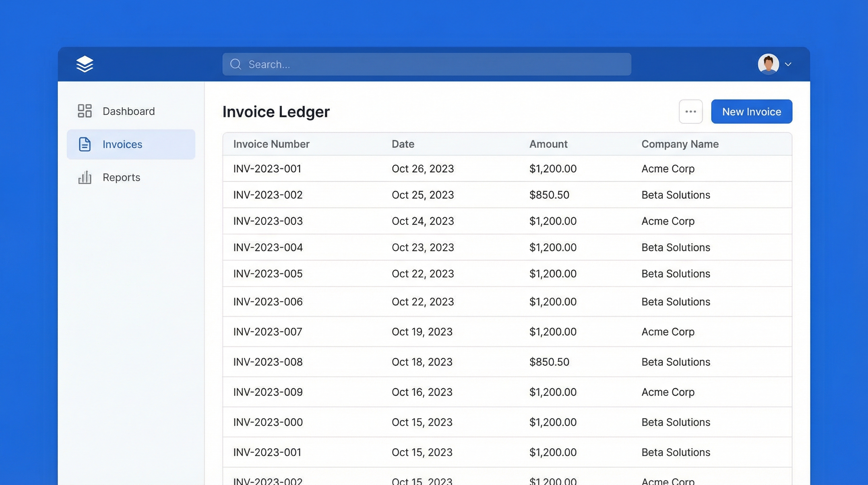
Task: Sort by the Date column header
Action: point(403,144)
